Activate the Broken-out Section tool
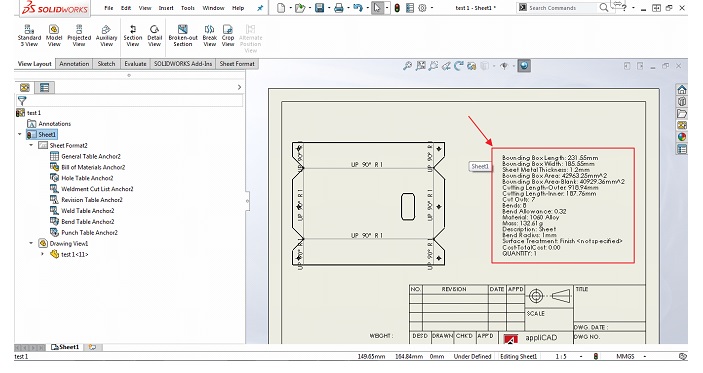 (x=183, y=36)
